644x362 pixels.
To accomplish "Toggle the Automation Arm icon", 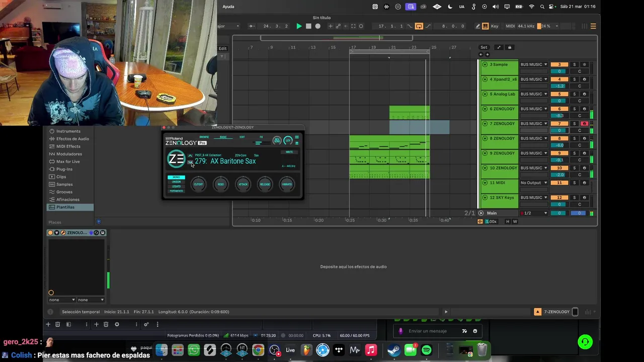I will [338, 26].
